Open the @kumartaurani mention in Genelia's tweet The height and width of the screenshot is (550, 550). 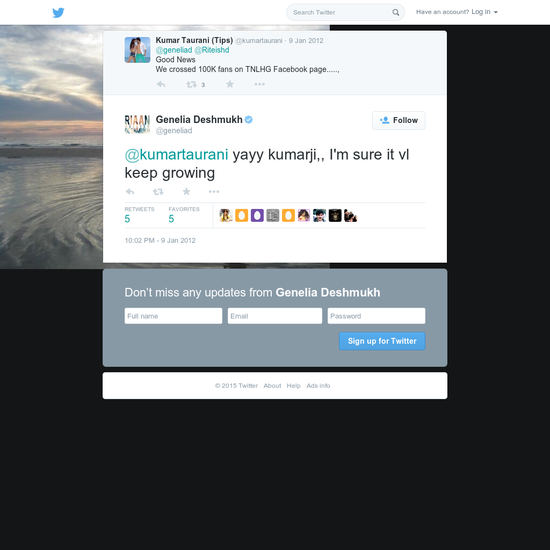click(176, 154)
